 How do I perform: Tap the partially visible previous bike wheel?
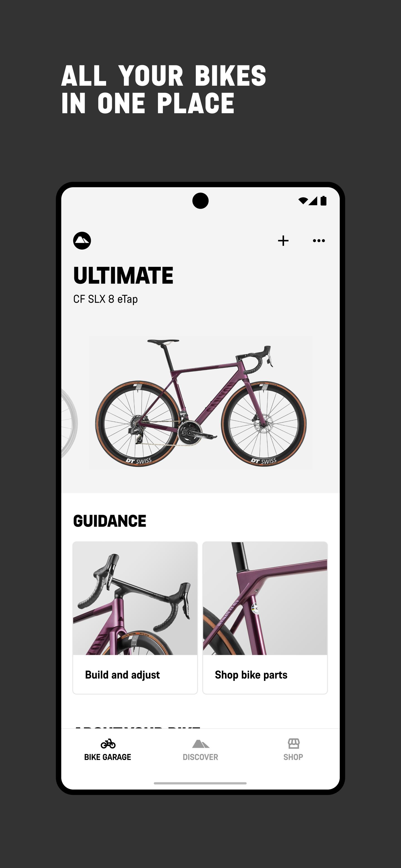[x=69, y=423]
